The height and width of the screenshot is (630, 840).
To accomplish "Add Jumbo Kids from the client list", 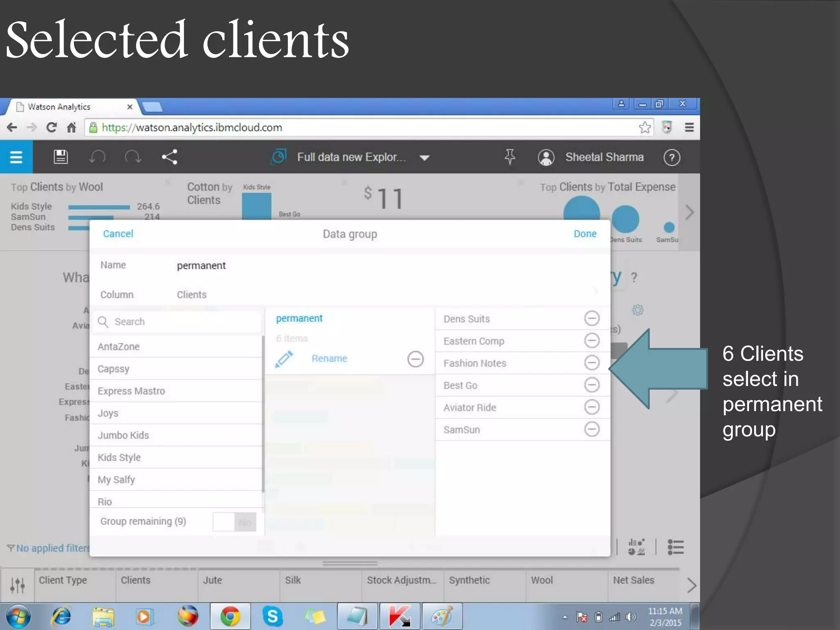I will (176, 435).
